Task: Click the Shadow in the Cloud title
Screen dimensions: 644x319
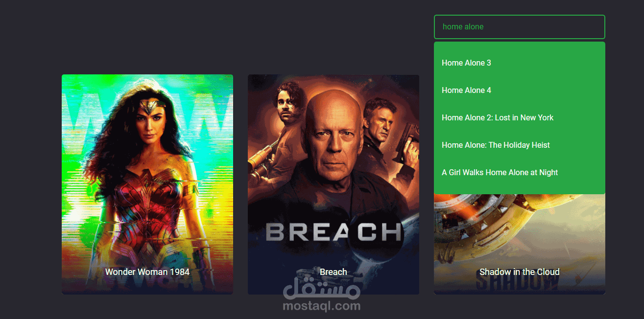Action: 520,272
